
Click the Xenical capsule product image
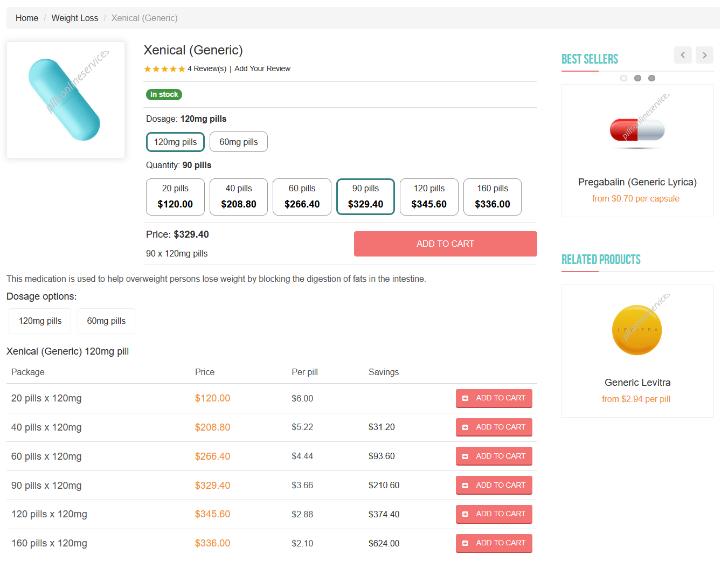66,100
